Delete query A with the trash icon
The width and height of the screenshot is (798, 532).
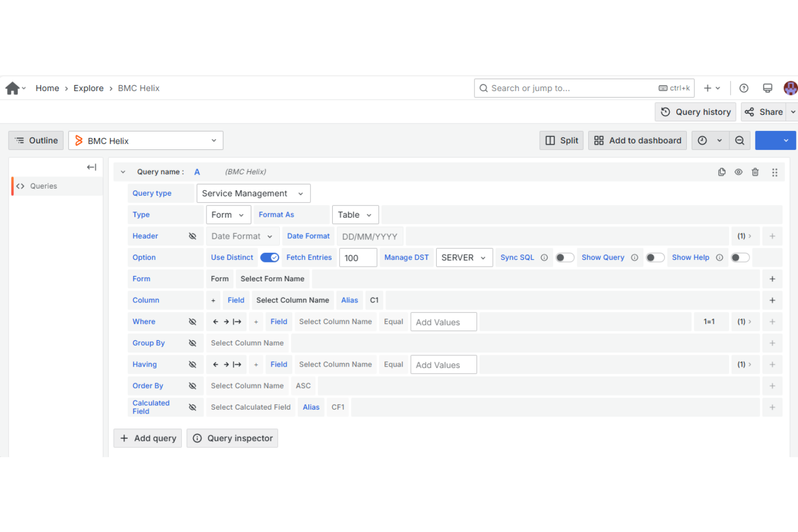pyautogui.click(x=755, y=171)
